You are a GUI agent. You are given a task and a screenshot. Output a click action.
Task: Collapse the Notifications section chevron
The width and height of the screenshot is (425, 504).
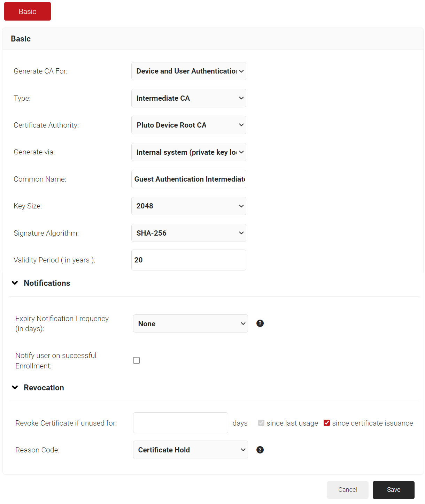15,283
